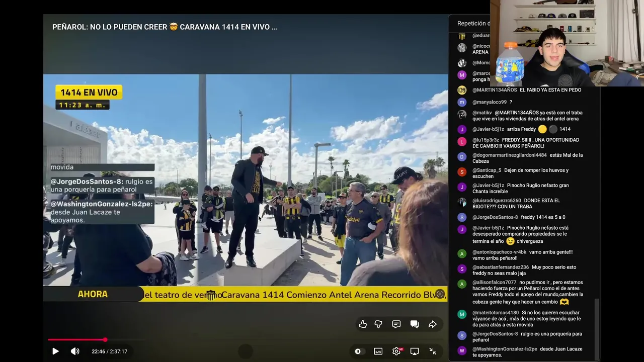
Task: Click message 'DONDE ESTA EL BIGOTE???'
Action: click(x=516, y=204)
